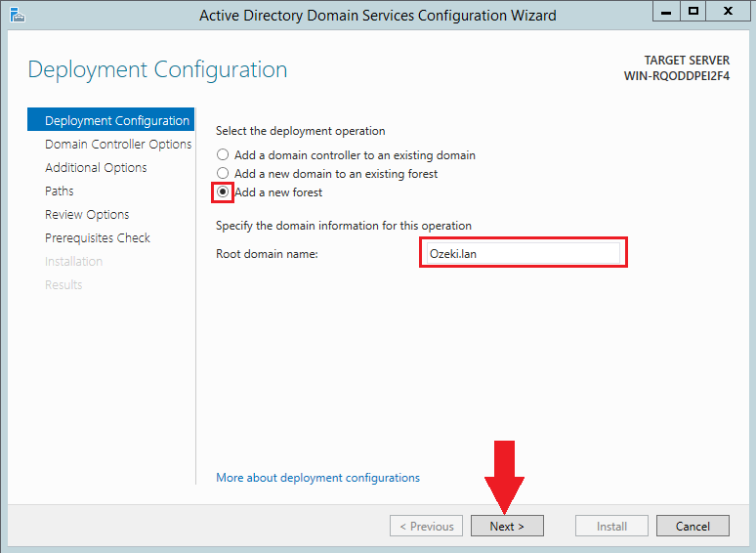
Task: Open the Paths step
Action: click(59, 191)
